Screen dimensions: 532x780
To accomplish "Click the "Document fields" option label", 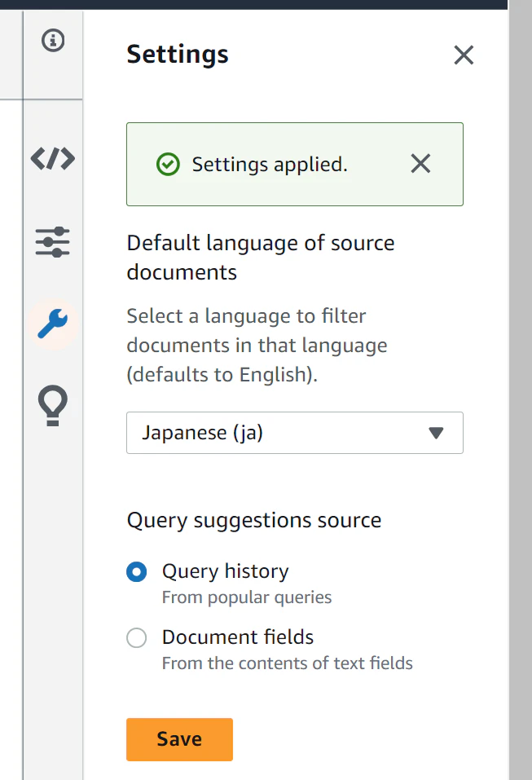I will (238, 637).
